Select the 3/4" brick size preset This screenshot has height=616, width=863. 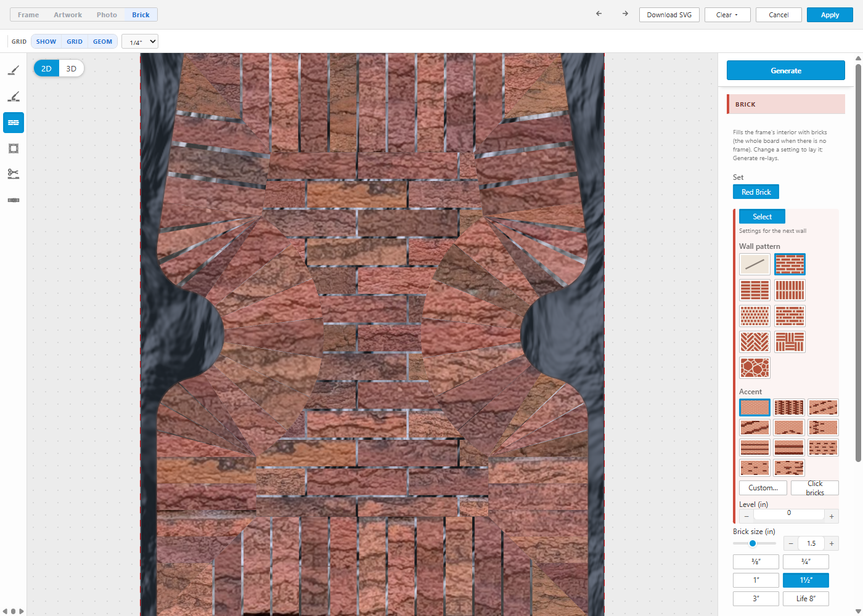(806, 562)
